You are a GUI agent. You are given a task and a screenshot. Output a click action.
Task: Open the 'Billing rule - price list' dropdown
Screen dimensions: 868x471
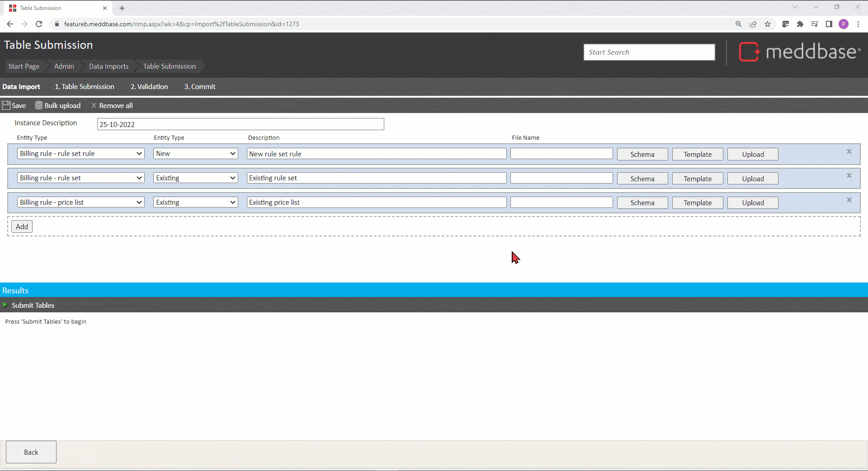tap(80, 203)
